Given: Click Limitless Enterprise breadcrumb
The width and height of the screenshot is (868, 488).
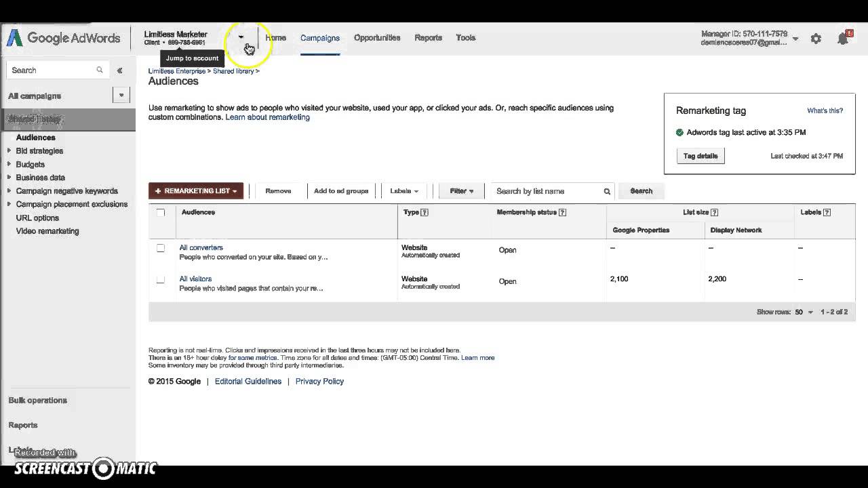Looking at the screenshot, I should (x=177, y=71).
